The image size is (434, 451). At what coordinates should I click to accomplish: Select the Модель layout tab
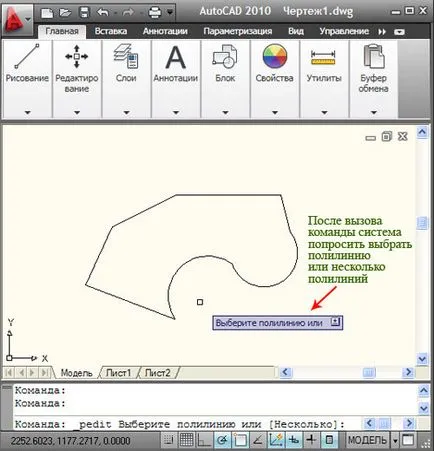click(76, 373)
